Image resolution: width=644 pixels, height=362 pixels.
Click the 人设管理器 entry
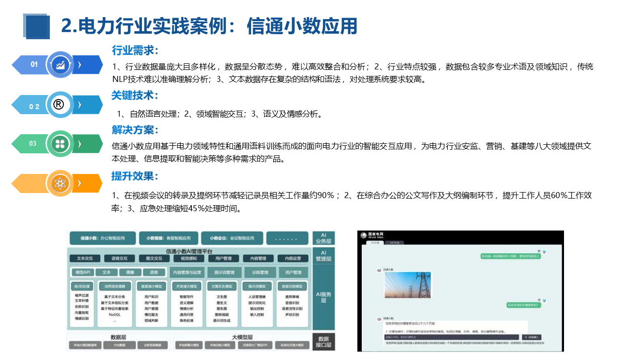pos(257,297)
